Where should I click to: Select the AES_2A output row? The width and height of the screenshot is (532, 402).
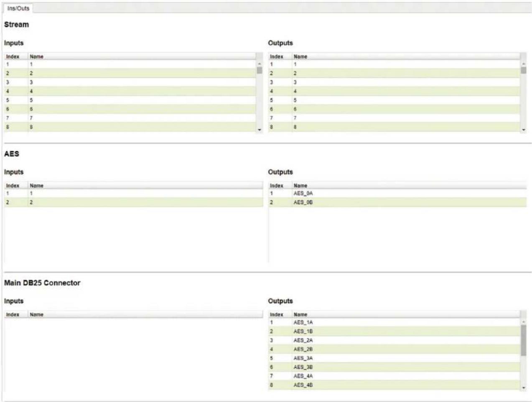[394, 341]
